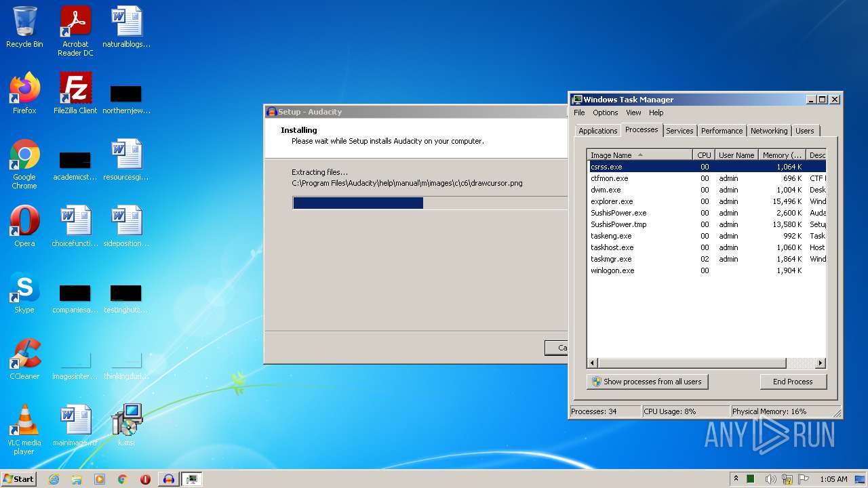The image size is (868, 488).
Task: Select the k.msi installer file
Action: (126, 426)
